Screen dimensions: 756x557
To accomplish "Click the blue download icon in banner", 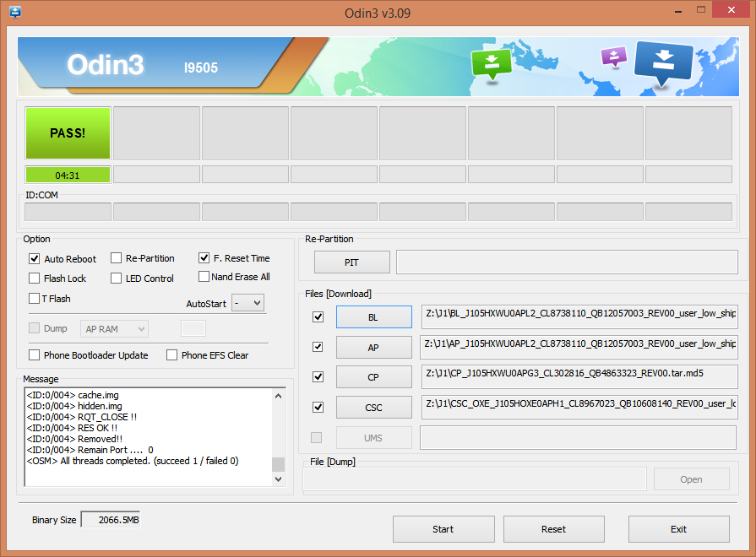I will click(664, 62).
